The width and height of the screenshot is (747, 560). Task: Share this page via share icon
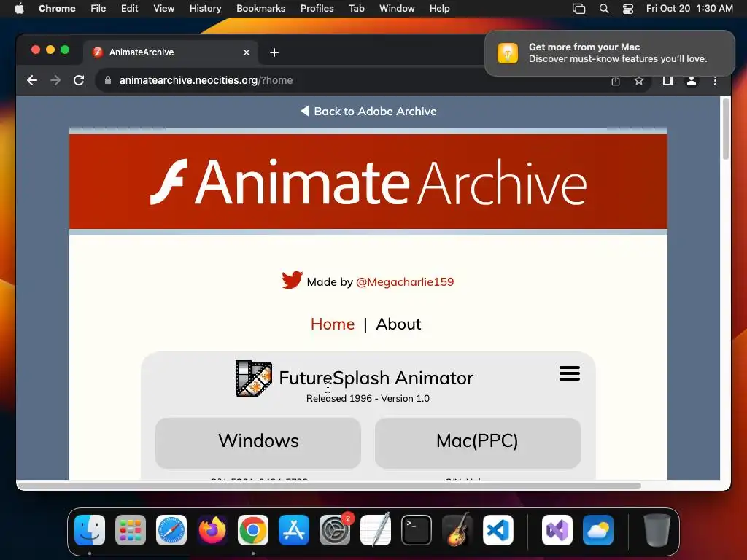tap(616, 81)
